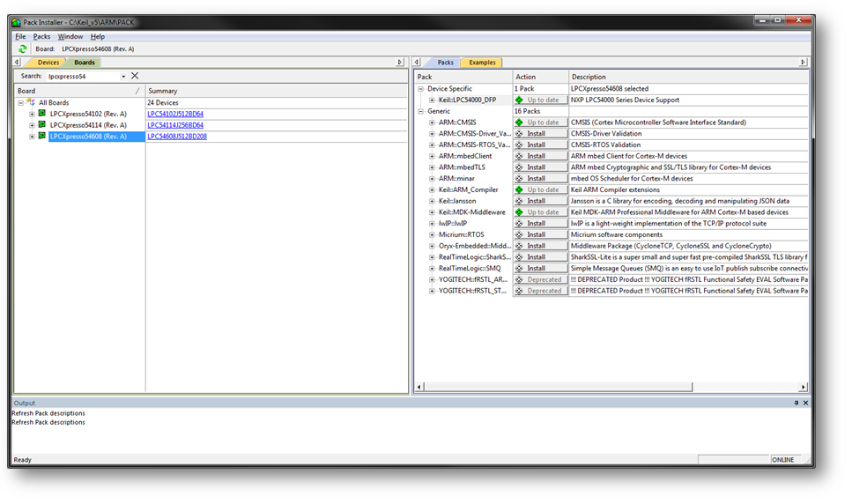This screenshot has height=504, width=852.
Task: Click Deprecated button for YOGITECH::fRSTL_ST pack
Action: tap(541, 291)
